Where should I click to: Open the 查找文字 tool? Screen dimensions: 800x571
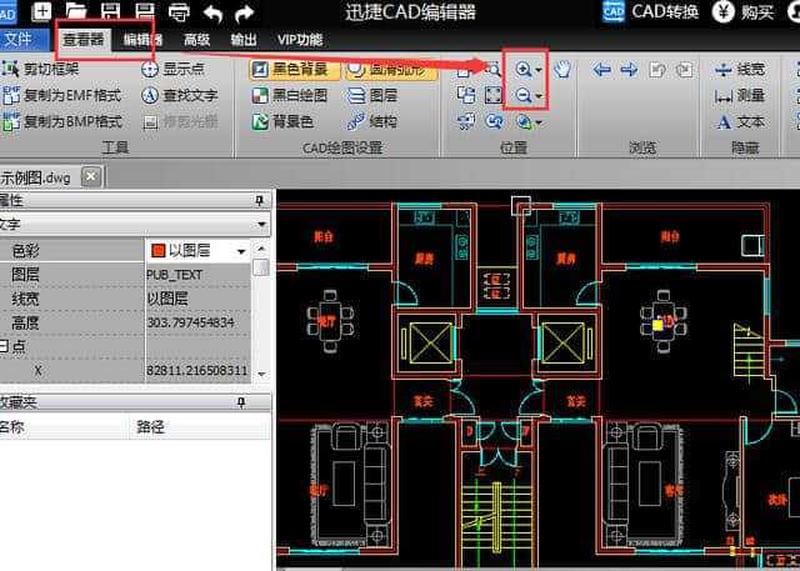[x=180, y=95]
